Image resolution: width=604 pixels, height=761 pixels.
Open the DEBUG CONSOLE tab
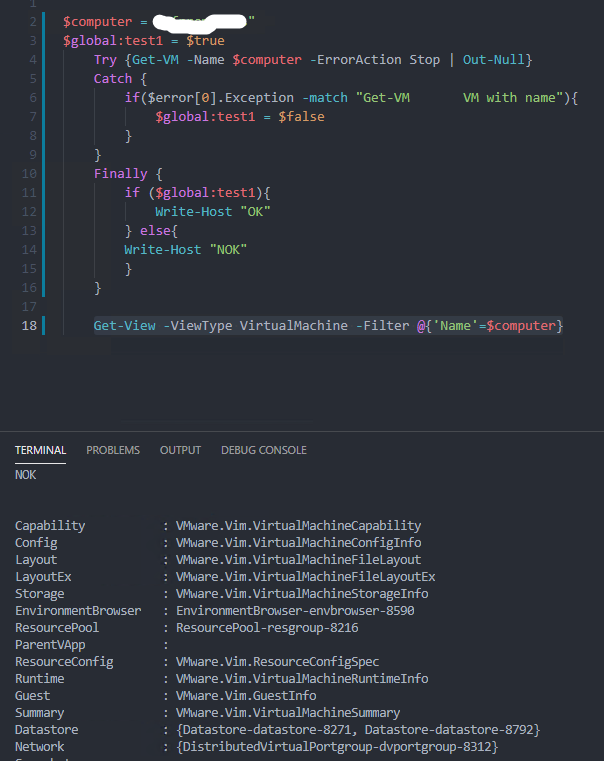263,450
